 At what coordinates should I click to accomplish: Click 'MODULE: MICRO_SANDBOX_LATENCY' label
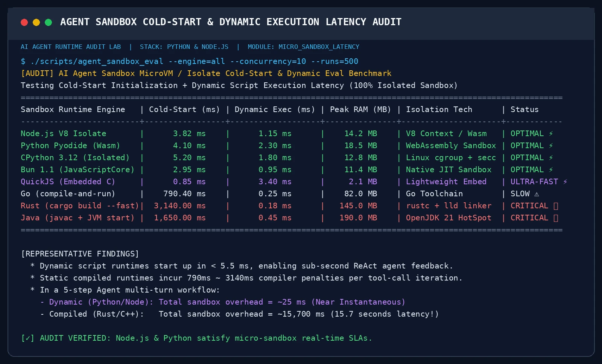click(x=303, y=47)
